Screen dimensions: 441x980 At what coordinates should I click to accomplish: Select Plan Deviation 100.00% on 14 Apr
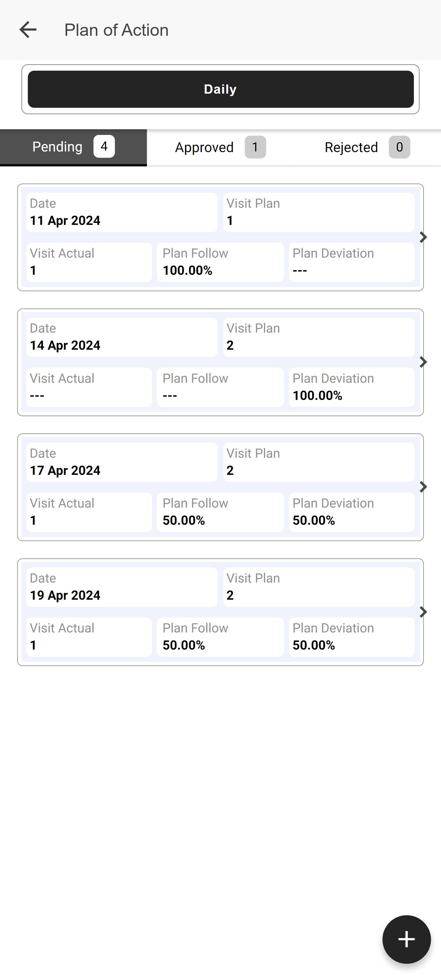(x=351, y=387)
